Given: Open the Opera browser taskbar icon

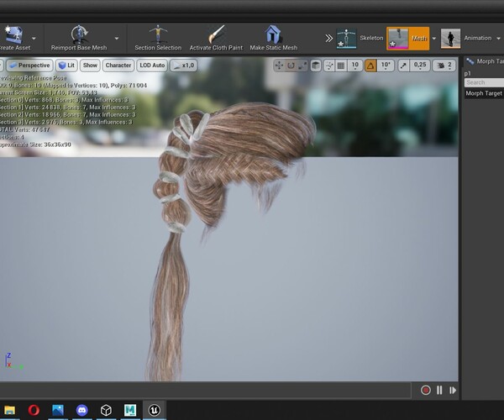Looking at the screenshot, I should click(34, 410).
